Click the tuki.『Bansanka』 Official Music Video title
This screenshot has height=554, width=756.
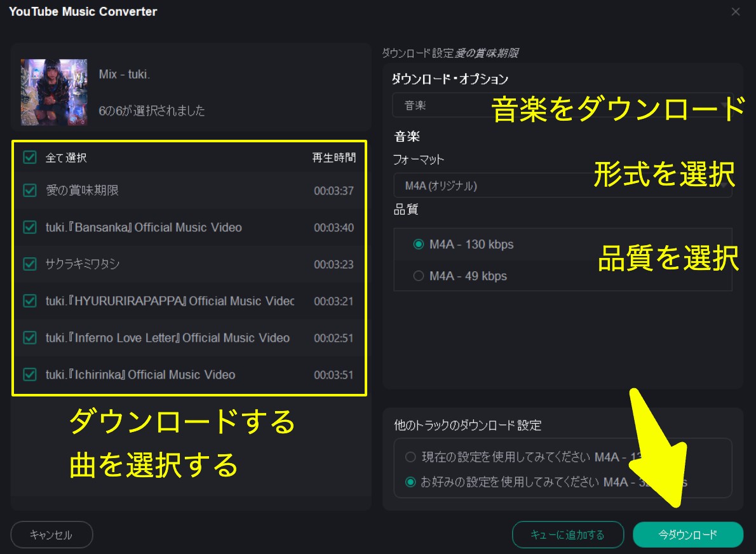pyautogui.click(x=144, y=227)
